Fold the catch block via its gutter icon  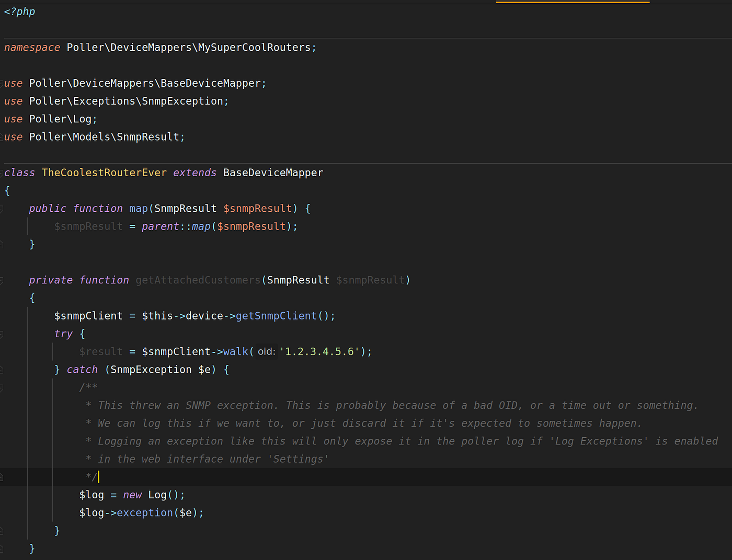(2, 369)
